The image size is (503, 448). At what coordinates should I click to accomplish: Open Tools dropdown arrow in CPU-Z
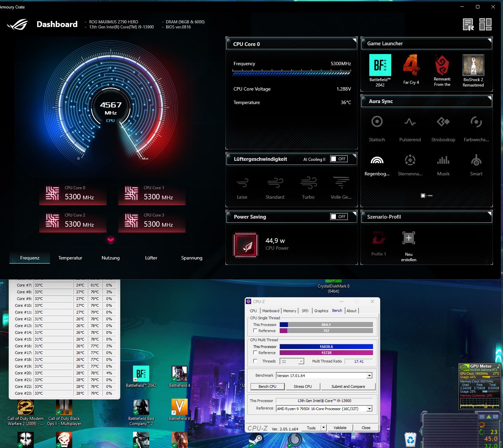323,428
